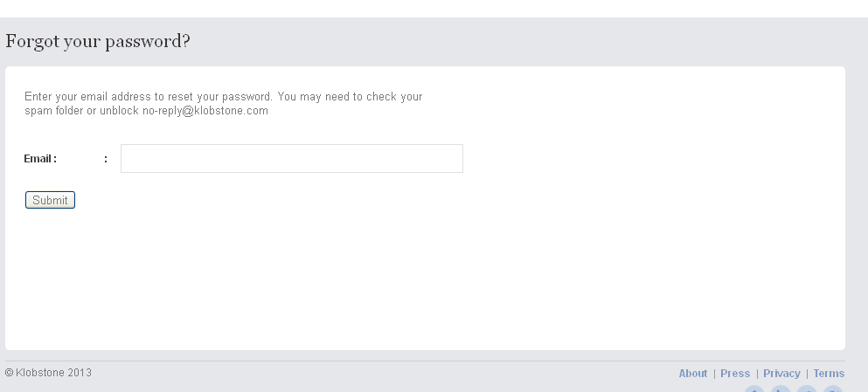Image resolution: width=868 pixels, height=392 pixels.
Task: Click the '© Klobstone 2013' copyright text
Action: (x=48, y=373)
